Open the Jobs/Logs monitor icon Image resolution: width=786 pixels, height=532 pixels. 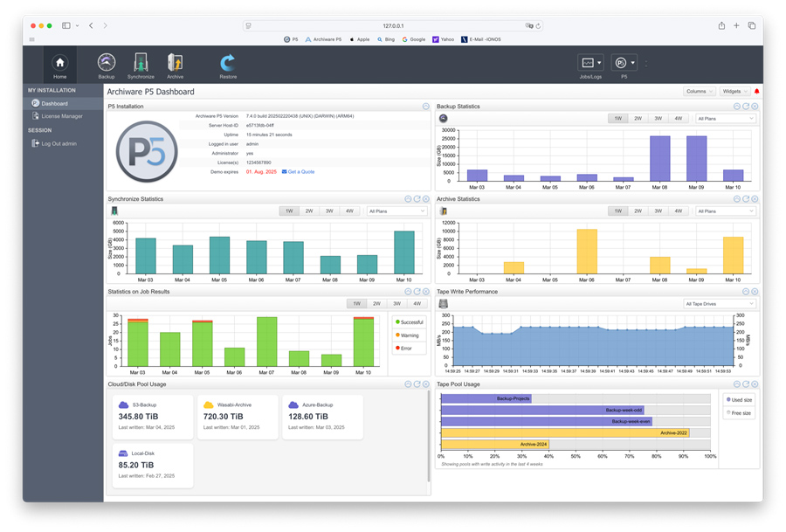[589, 63]
